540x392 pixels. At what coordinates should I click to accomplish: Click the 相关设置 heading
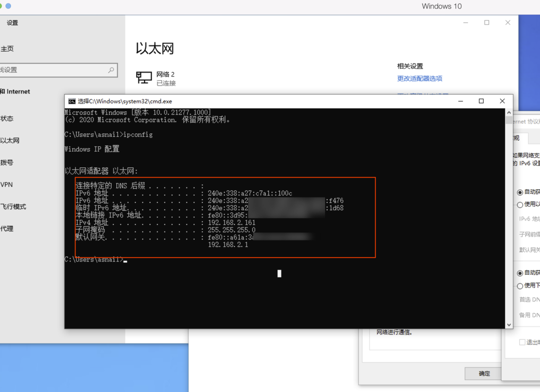(x=410, y=66)
